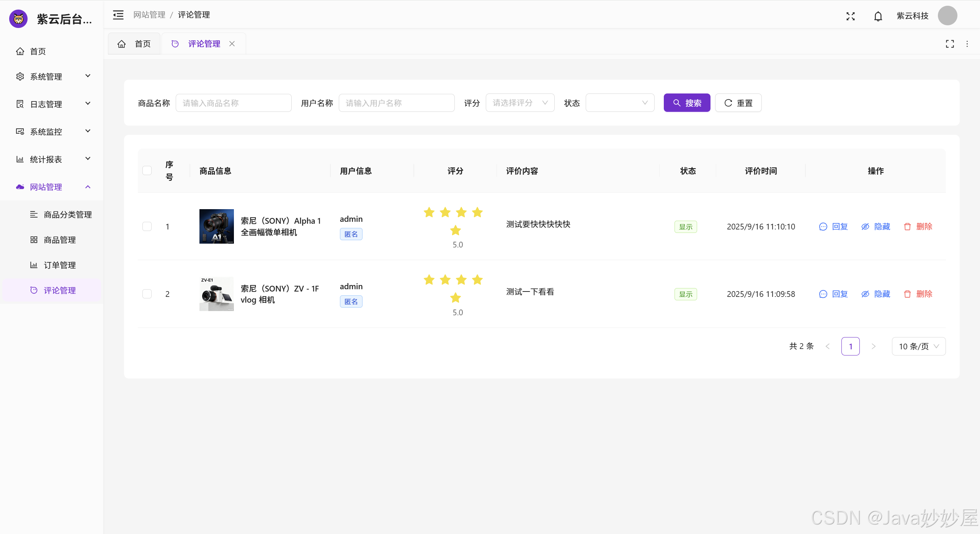This screenshot has height=534, width=980.
Task: Click 网站管理 in the breadcrumb
Action: click(x=149, y=15)
